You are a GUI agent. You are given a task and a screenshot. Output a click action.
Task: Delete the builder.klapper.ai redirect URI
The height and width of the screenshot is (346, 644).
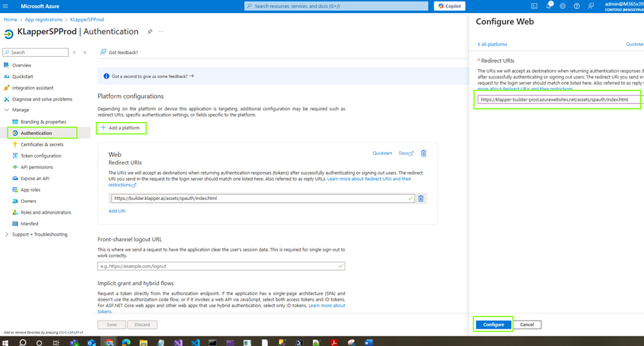(x=421, y=199)
